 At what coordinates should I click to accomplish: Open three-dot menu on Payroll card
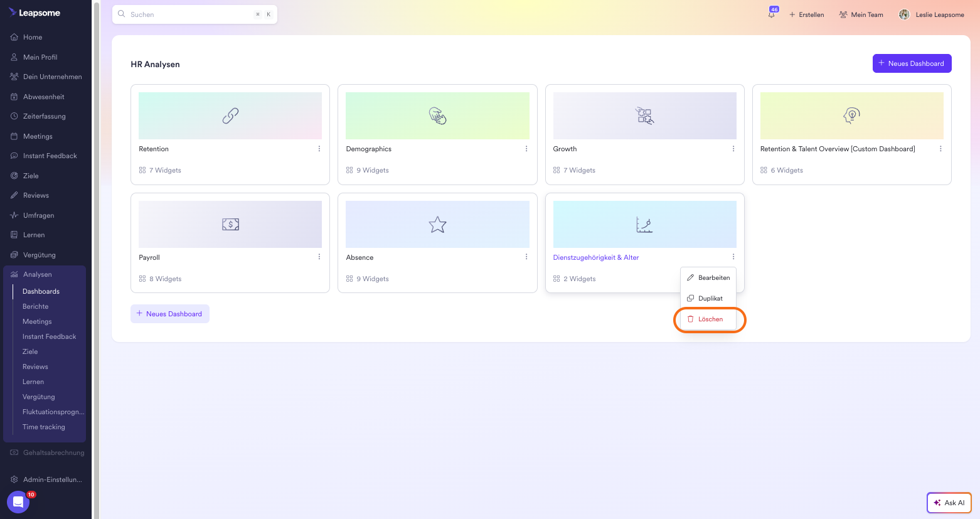[x=319, y=257]
